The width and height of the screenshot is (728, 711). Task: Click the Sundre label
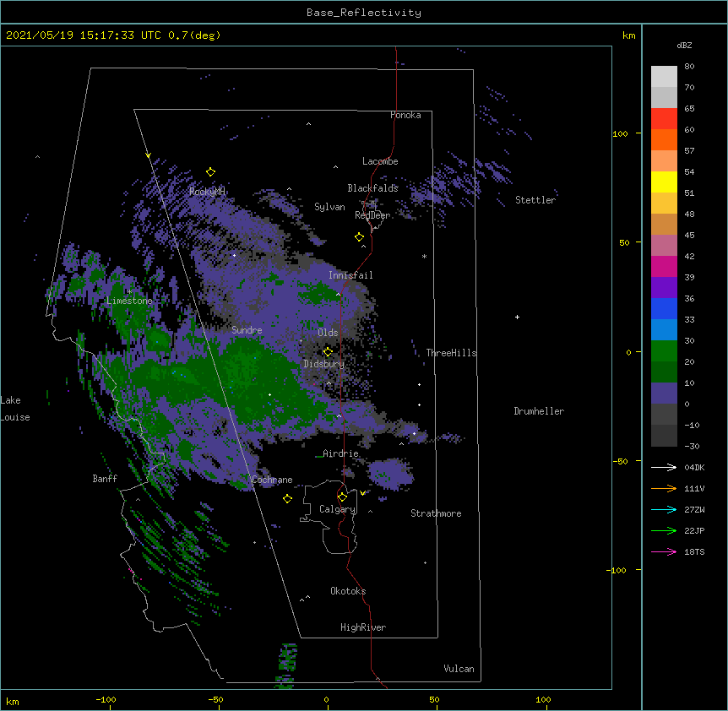(x=247, y=330)
